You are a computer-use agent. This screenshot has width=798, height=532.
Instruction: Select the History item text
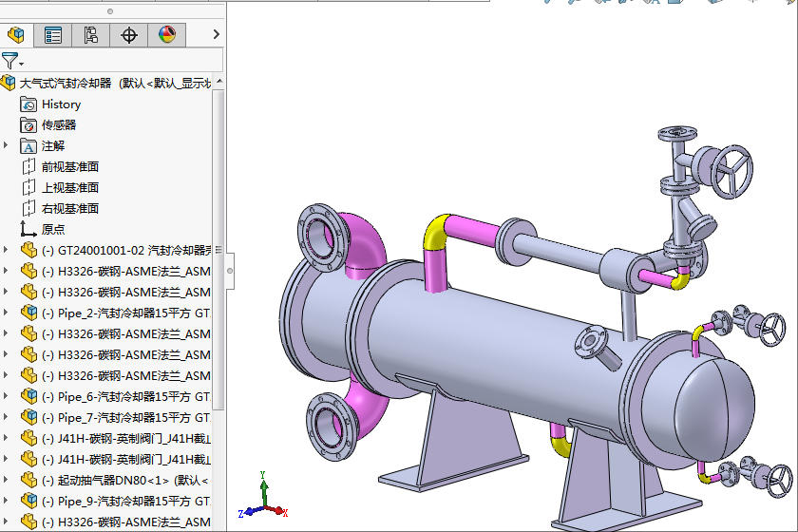tap(61, 104)
